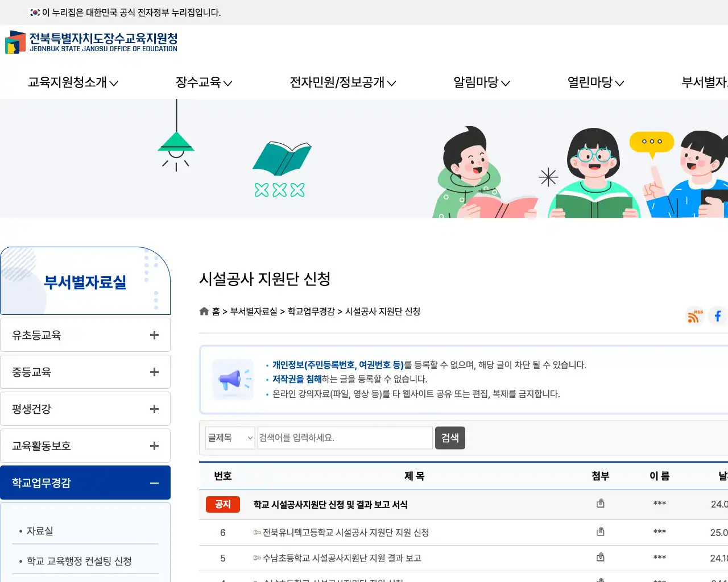This screenshot has width=728, height=582.
Task: Open the 알림마당 top menu
Action: click(481, 82)
